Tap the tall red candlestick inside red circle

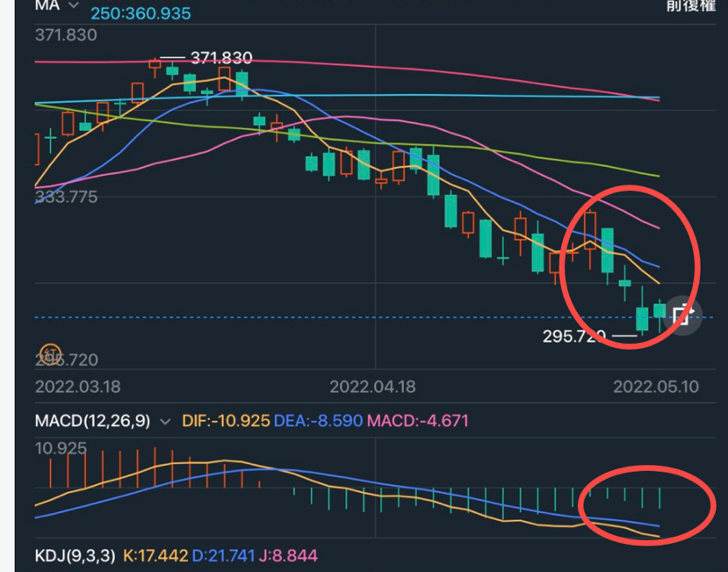(590, 231)
